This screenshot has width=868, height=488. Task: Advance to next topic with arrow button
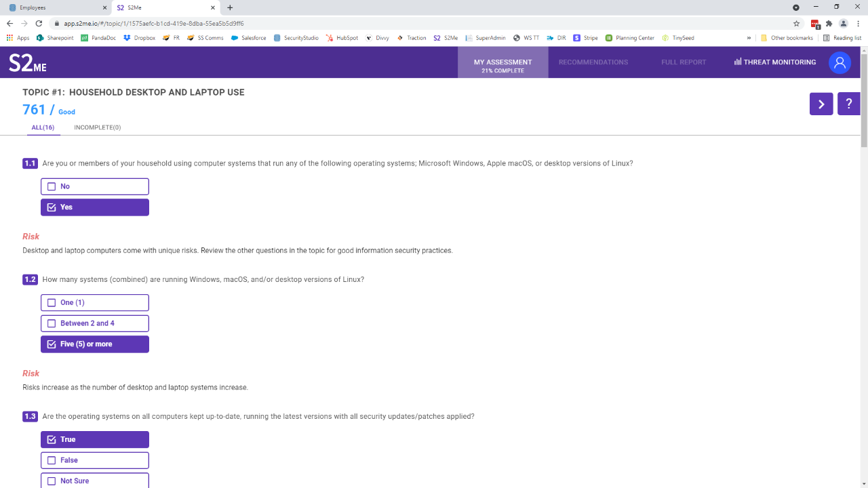click(821, 104)
